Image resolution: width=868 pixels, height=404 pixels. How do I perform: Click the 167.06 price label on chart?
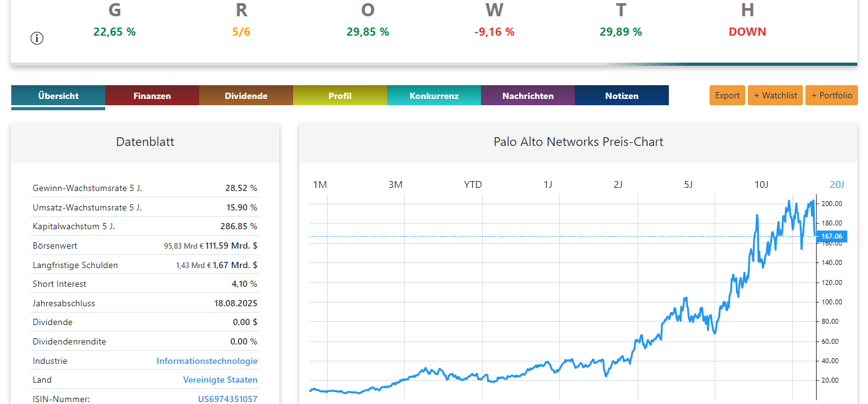pos(832,236)
